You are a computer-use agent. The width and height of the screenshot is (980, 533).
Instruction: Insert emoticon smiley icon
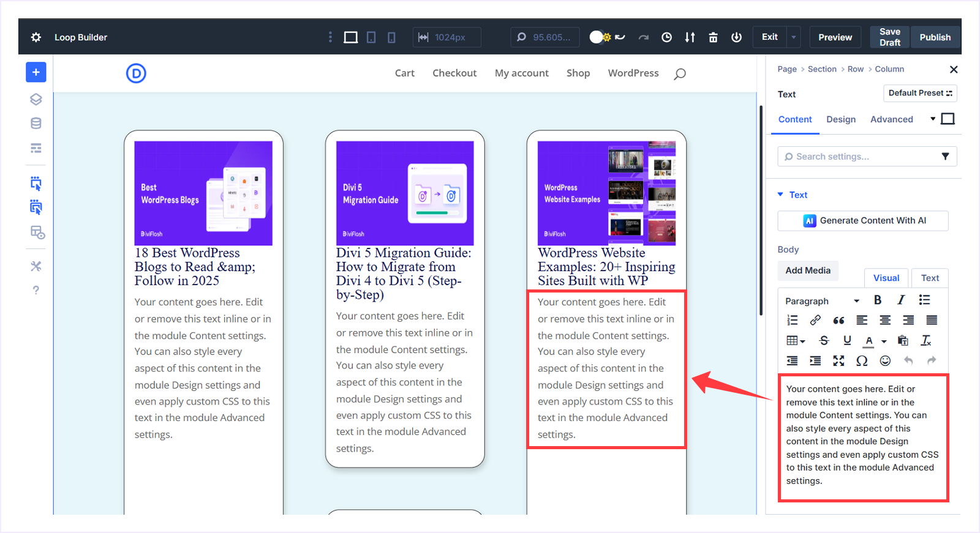point(885,360)
